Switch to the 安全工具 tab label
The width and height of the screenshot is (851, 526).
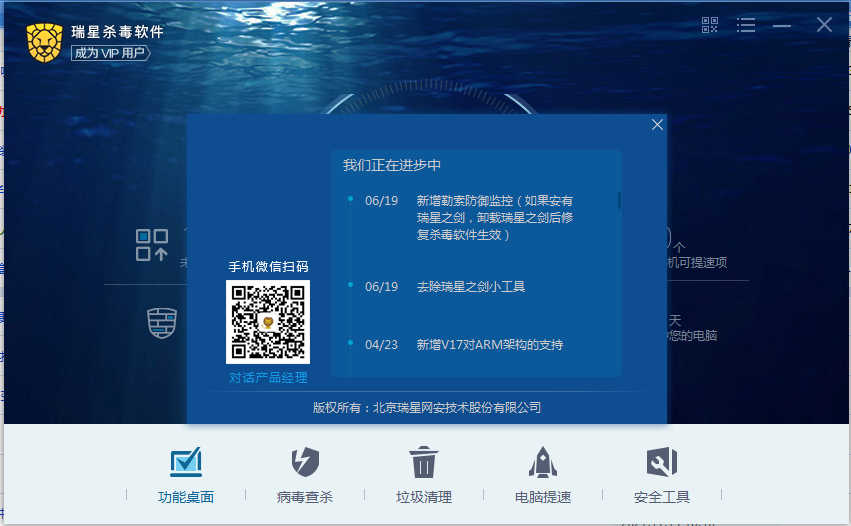click(x=662, y=497)
